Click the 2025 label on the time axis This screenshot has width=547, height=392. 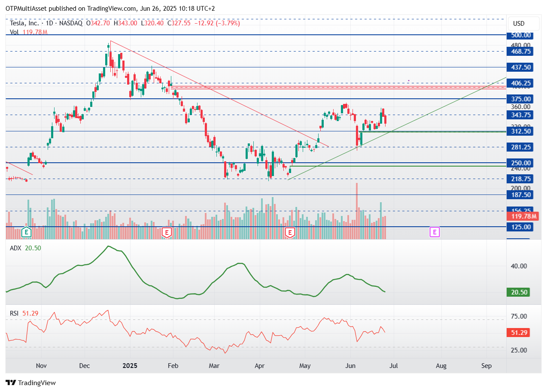(x=129, y=366)
